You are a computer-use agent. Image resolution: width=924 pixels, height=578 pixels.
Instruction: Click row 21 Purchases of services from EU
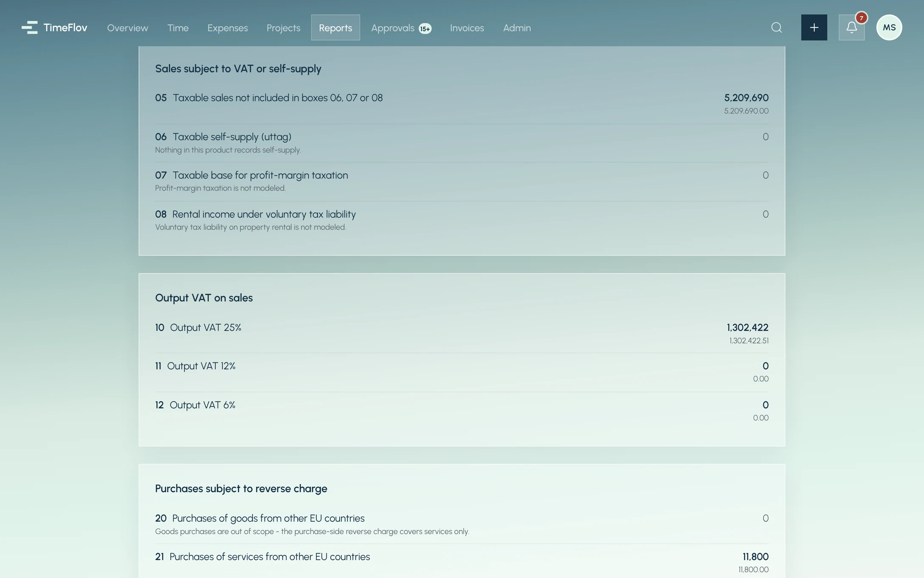462,562
